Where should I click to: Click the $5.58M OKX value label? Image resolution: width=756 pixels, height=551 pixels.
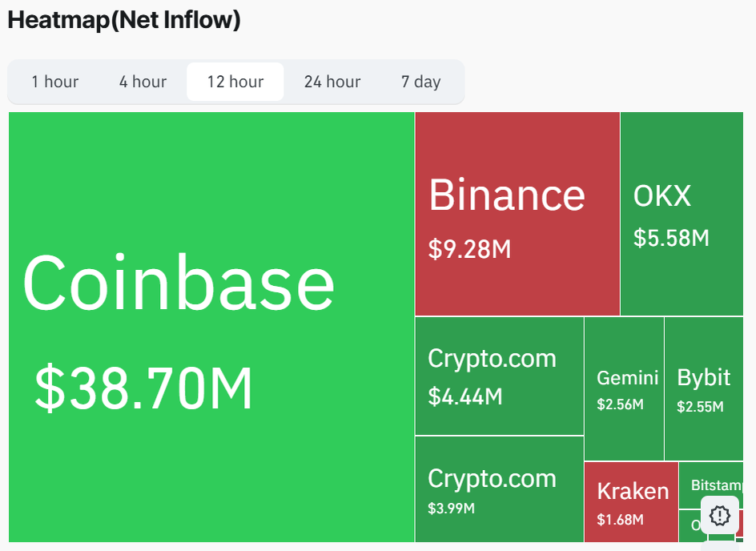pos(673,237)
